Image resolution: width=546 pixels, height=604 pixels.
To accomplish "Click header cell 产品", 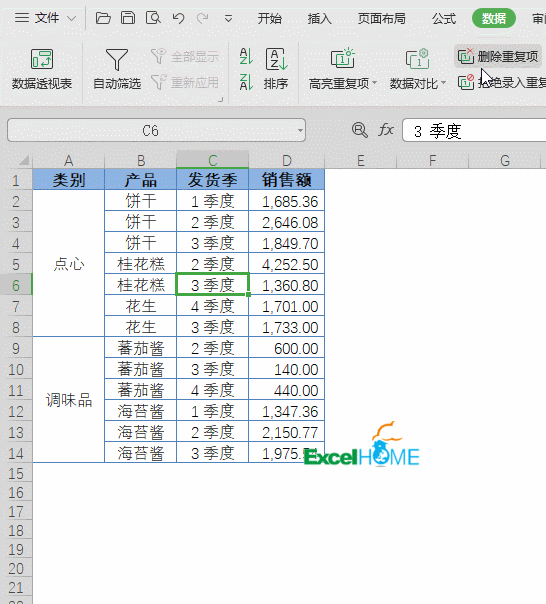I will coord(141,180).
